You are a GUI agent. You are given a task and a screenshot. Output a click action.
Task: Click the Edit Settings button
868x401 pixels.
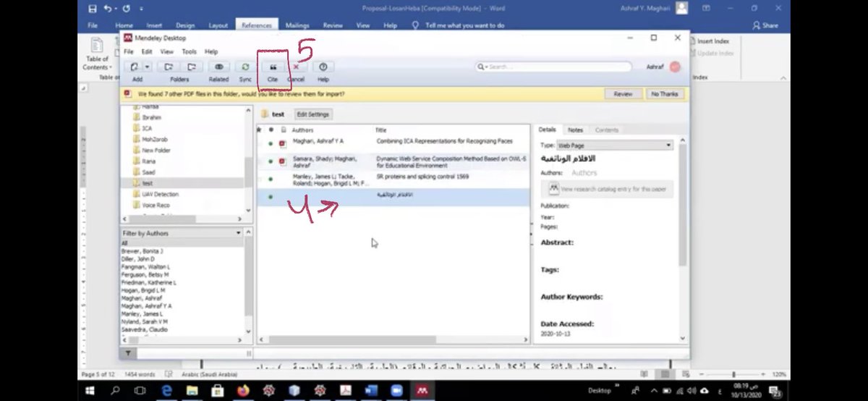pos(312,114)
